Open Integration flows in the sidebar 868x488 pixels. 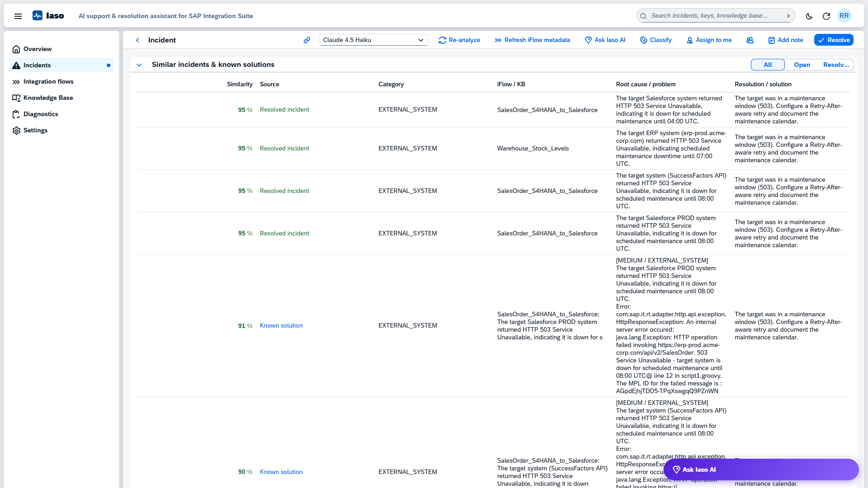(61, 82)
